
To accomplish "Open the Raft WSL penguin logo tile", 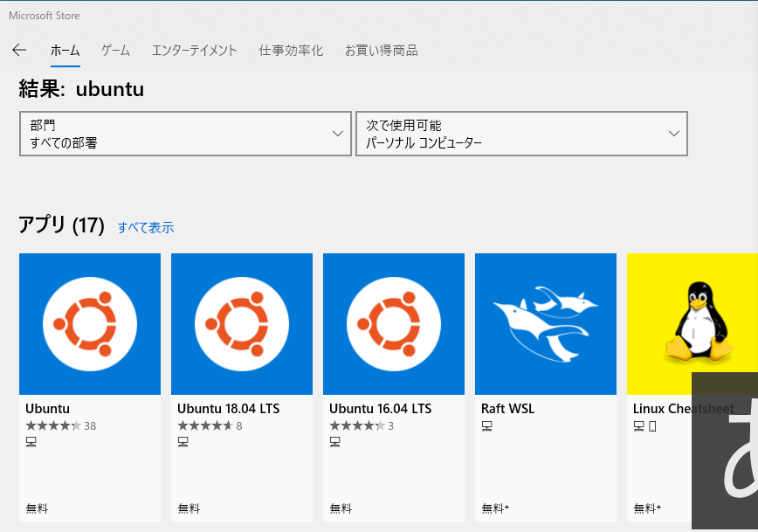I will (546, 324).
